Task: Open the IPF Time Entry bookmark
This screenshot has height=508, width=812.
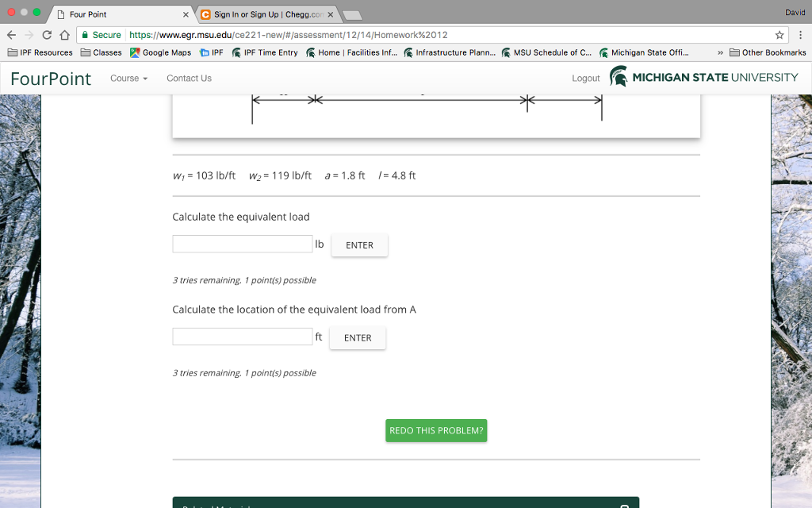Action: (x=266, y=52)
